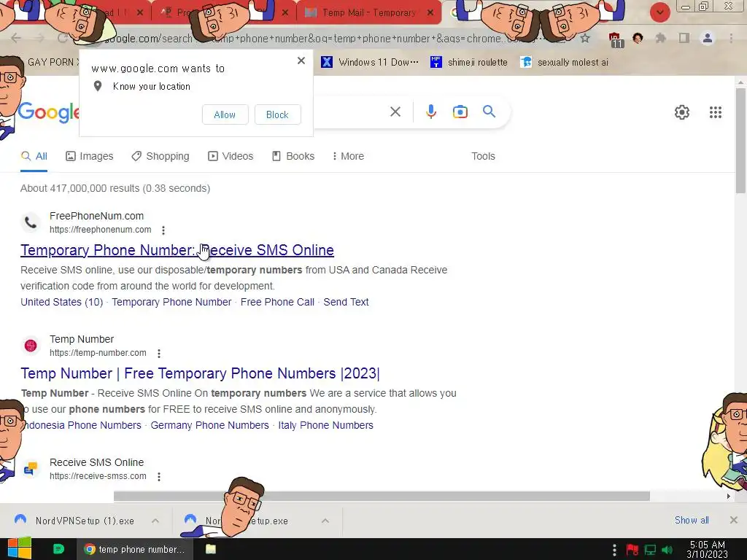Screen dimensions: 747x560
Task: Open File Explorer from the taskbar
Action: pos(211,549)
